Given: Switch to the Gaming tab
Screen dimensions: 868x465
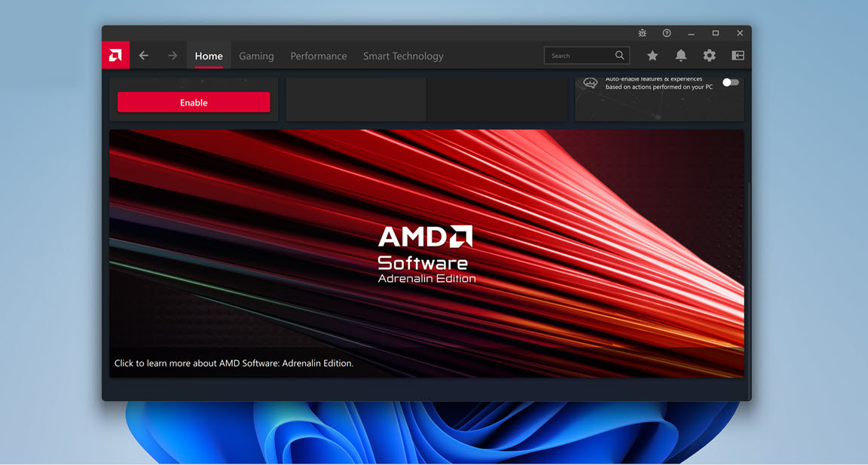Looking at the screenshot, I should coord(256,55).
